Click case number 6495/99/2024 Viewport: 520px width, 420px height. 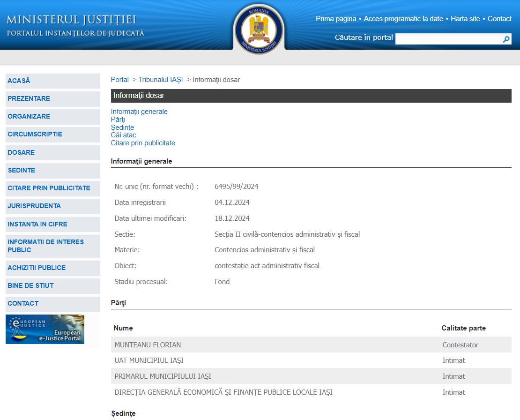[x=237, y=187]
